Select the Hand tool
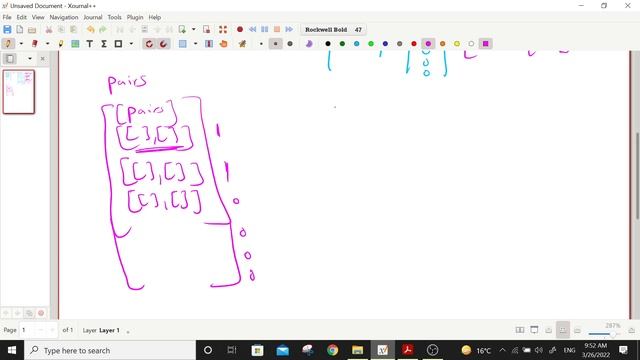The height and width of the screenshot is (360, 640). pyautogui.click(x=223, y=44)
